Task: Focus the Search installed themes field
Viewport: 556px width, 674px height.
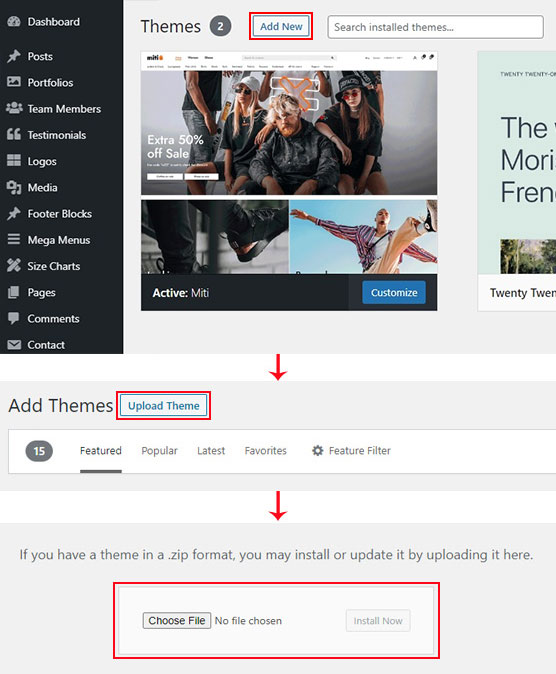Action: [x=436, y=27]
